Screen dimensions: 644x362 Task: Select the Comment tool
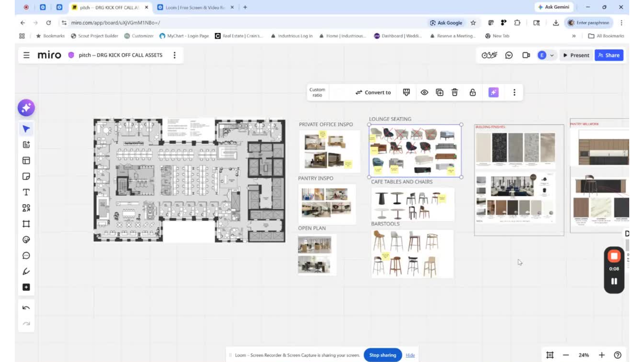point(26,256)
